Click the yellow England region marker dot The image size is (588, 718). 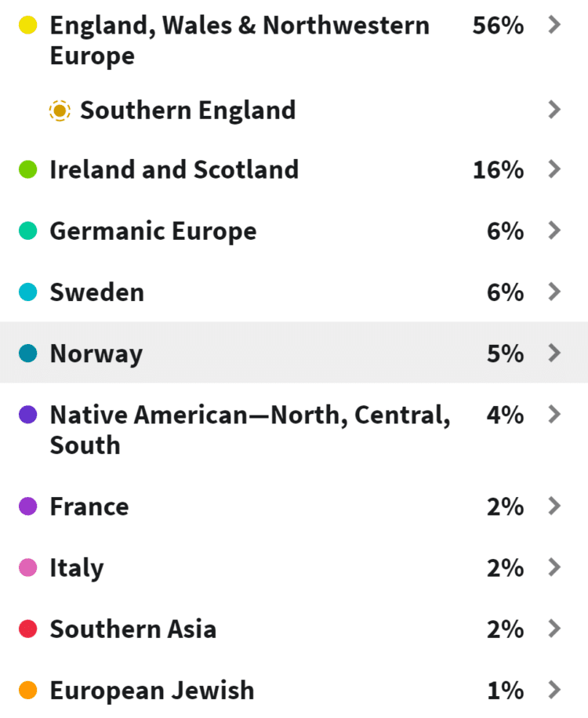(x=29, y=25)
